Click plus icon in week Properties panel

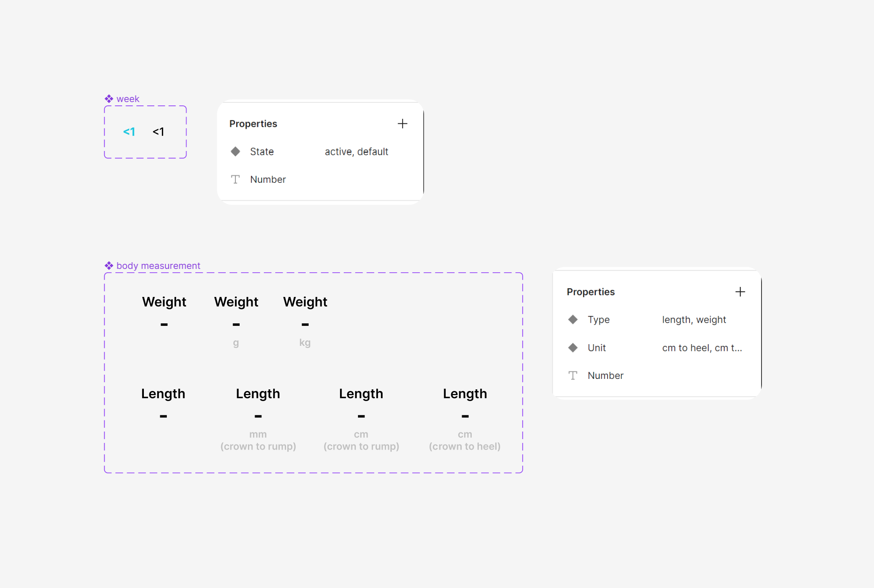(402, 124)
